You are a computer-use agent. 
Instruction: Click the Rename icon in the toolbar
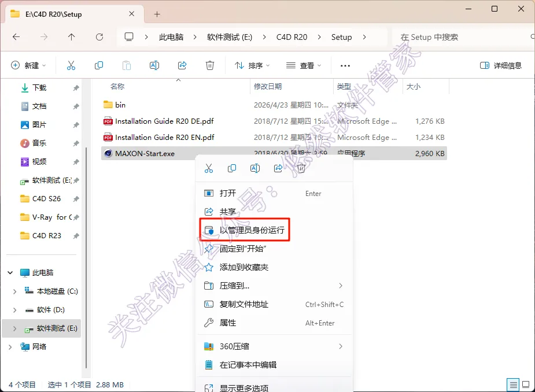pos(154,65)
